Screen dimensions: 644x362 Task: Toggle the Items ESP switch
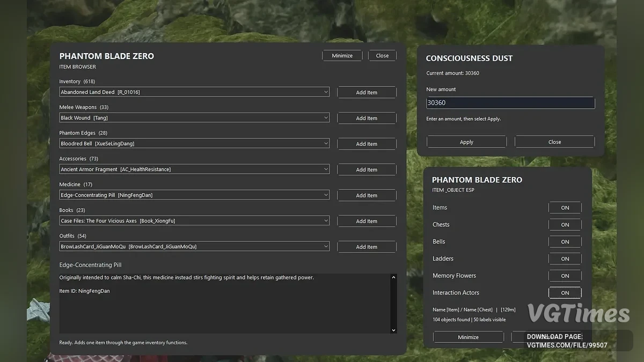pos(565,208)
